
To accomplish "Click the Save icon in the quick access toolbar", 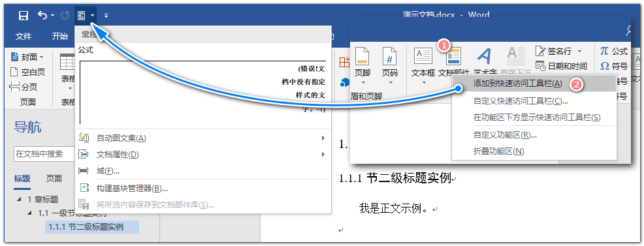I will coord(24,16).
